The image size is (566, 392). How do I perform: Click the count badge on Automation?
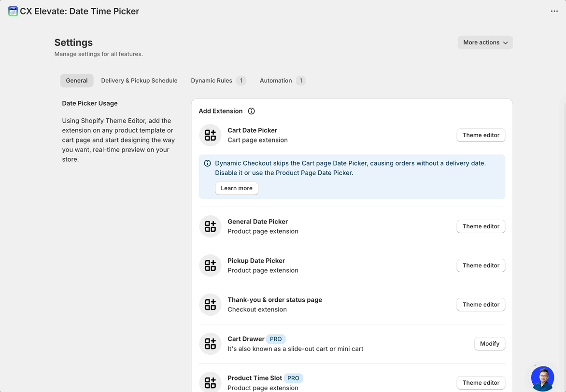pyautogui.click(x=301, y=81)
